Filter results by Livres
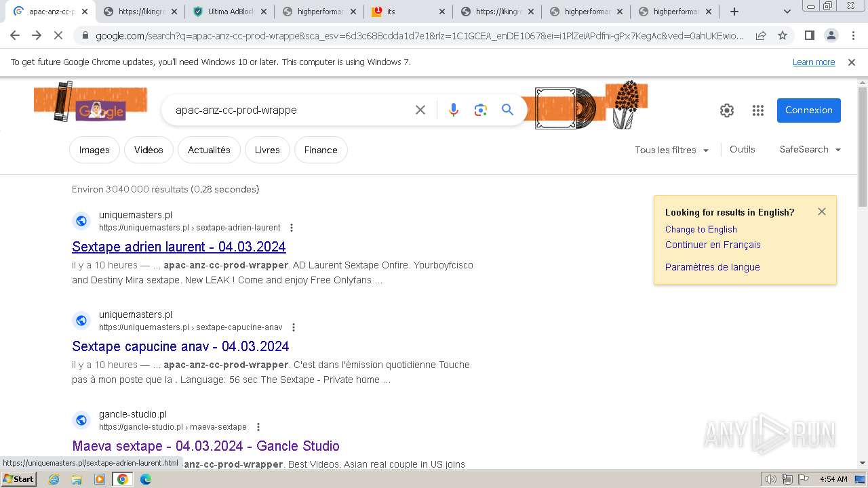The image size is (868, 488). [x=267, y=150]
